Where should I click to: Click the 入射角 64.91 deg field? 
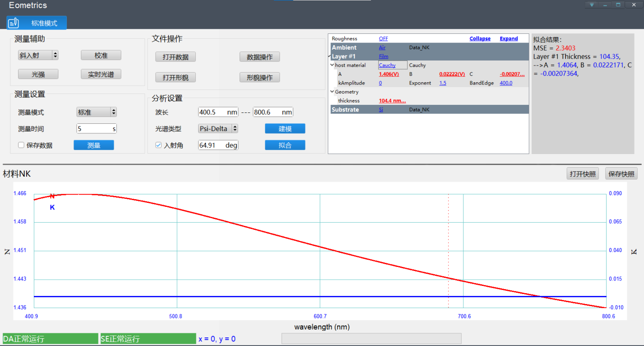pos(218,145)
